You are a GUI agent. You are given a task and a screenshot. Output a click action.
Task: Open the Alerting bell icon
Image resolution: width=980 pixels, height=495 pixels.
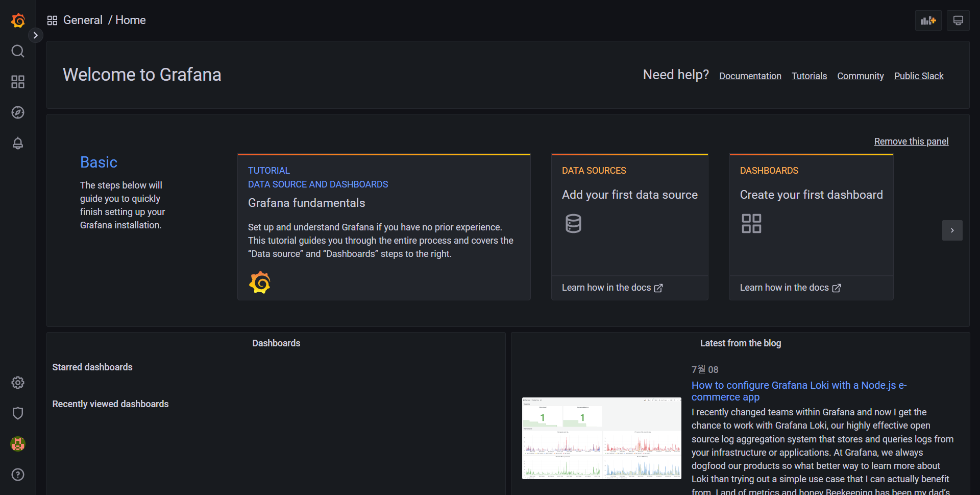[18, 143]
